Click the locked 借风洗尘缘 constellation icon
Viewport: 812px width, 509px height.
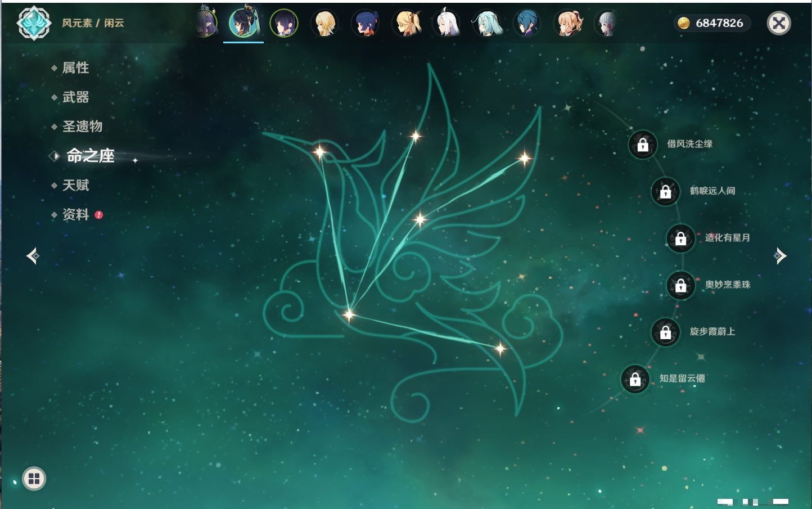[642, 145]
